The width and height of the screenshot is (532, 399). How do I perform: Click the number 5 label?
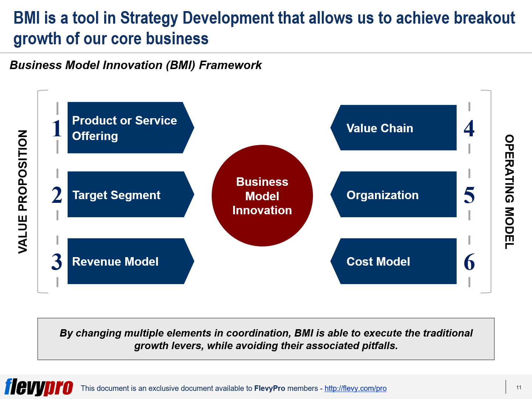point(469,195)
